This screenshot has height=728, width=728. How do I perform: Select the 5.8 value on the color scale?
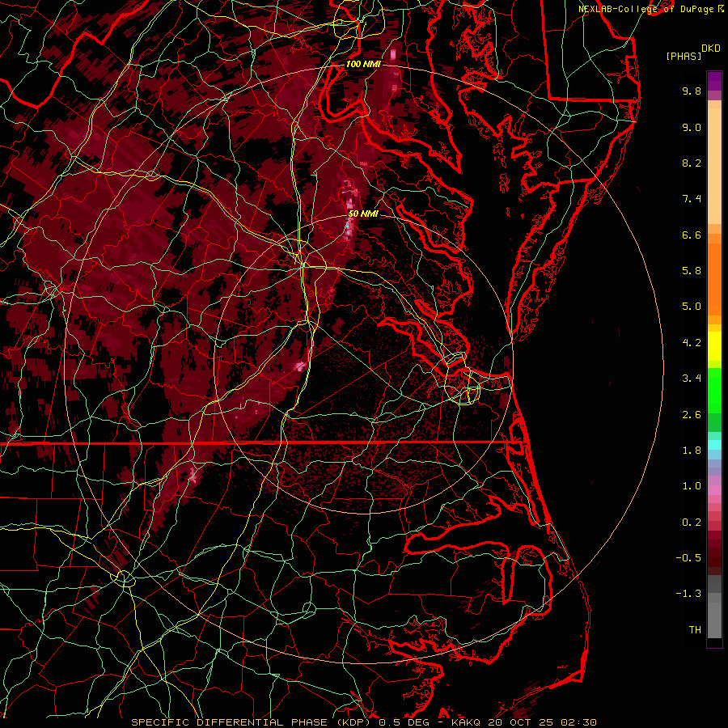692,271
